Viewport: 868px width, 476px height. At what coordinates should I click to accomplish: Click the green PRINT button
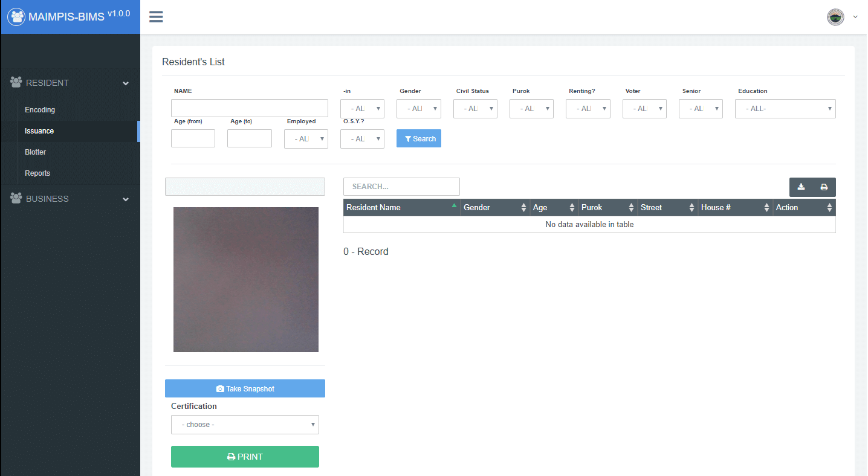(245, 457)
